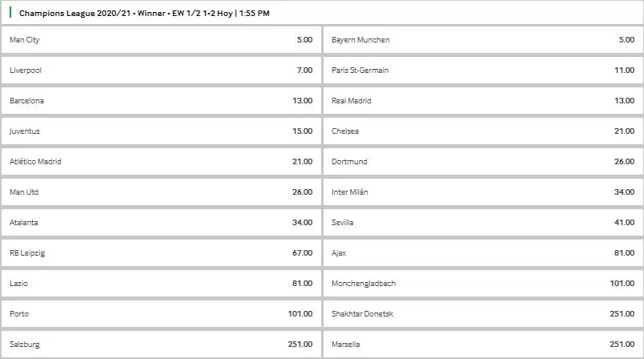The height and width of the screenshot is (359, 644).
Task: Click Liverpool 7.00 odds cell
Action: tap(160, 70)
